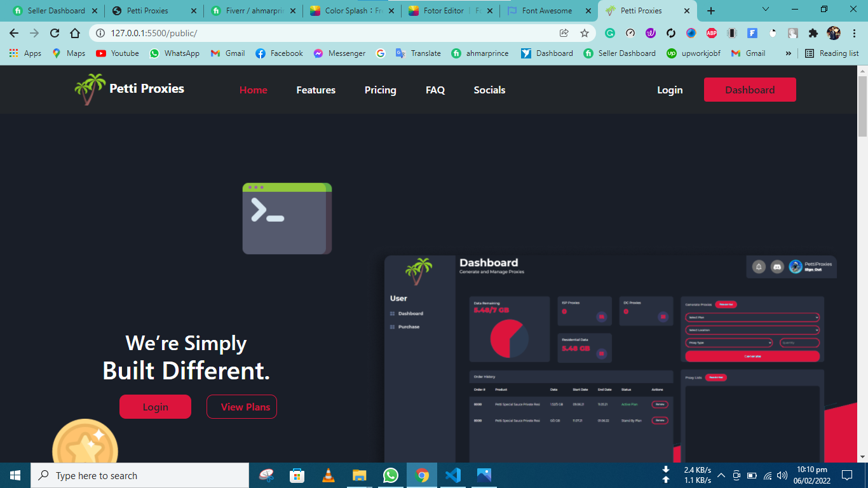Image resolution: width=868 pixels, height=488 pixels.
Task: Expand the system tray hidden icons chevron
Action: click(x=721, y=475)
